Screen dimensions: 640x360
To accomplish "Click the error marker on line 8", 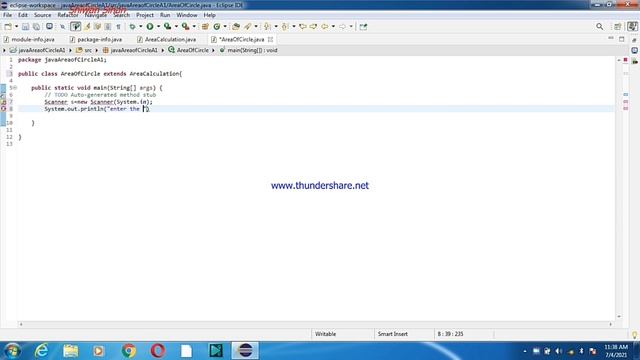I will (x=3, y=109).
